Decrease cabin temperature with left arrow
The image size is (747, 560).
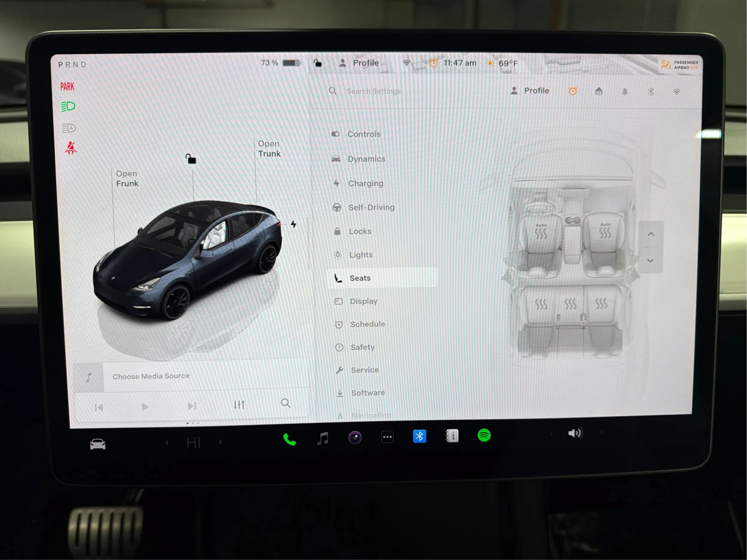[167, 442]
